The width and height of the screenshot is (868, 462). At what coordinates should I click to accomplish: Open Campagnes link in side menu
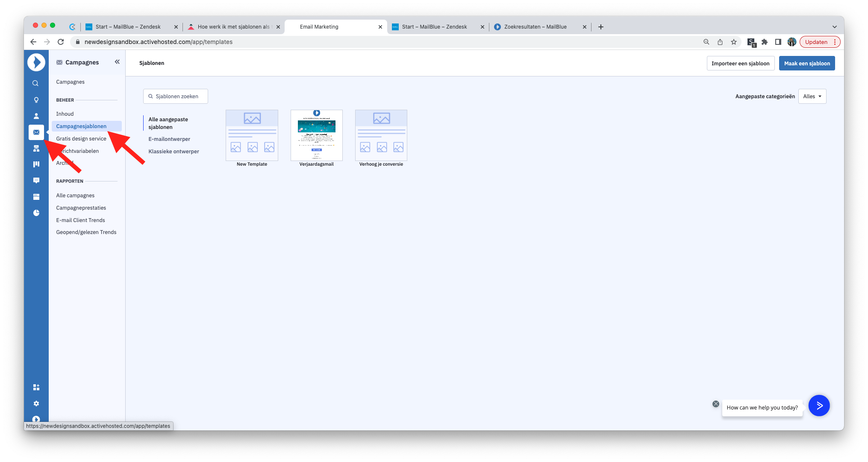pos(70,82)
